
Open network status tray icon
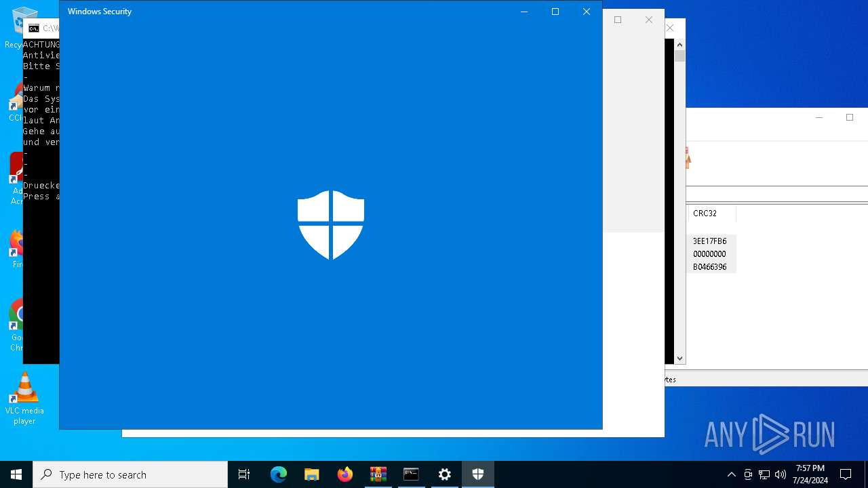click(764, 474)
